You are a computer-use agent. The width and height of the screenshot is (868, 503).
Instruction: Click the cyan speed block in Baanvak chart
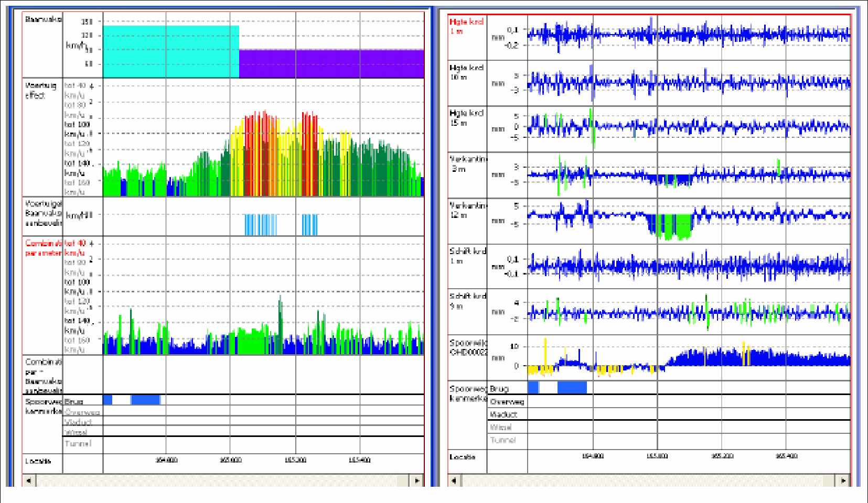click(171, 52)
